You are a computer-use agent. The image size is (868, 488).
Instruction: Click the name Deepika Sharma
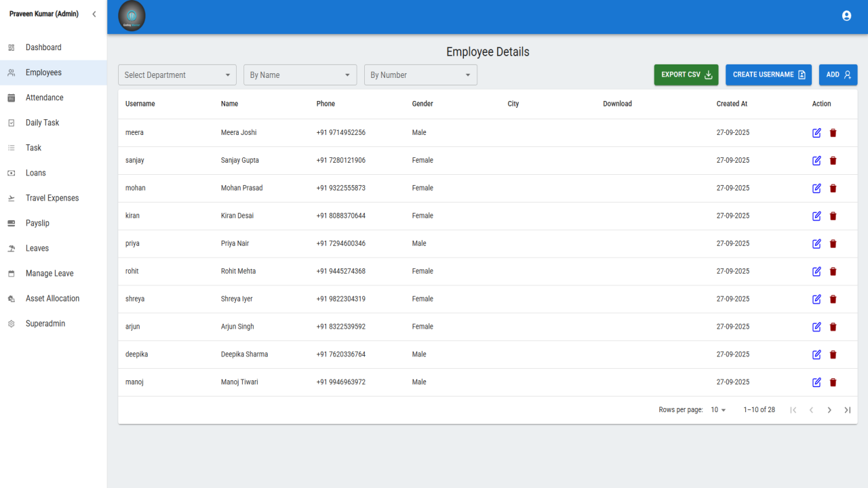tap(244, 354)
